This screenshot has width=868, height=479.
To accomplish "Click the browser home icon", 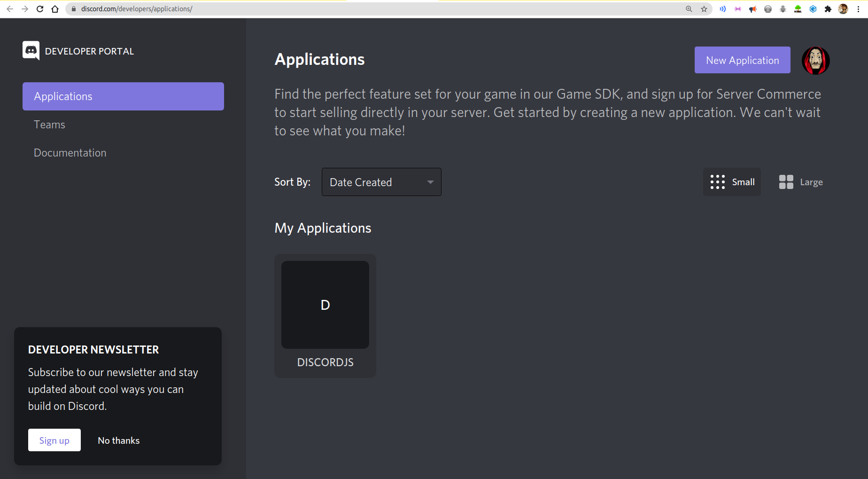I will (55, 9).
